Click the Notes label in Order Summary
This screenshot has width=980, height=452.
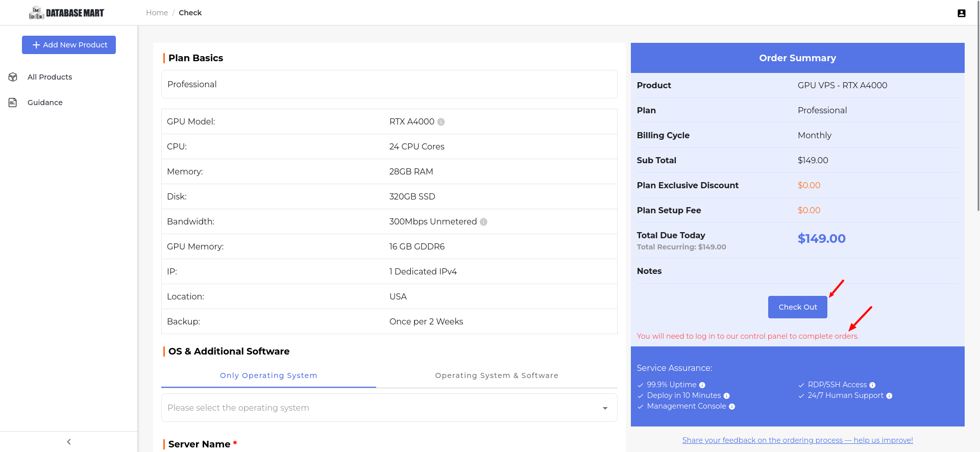click(x=649, y=271)
